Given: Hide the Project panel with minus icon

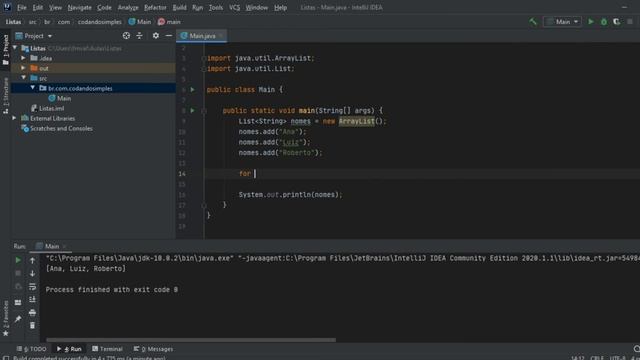Looking at the screenshot, I should click(169, 36).
